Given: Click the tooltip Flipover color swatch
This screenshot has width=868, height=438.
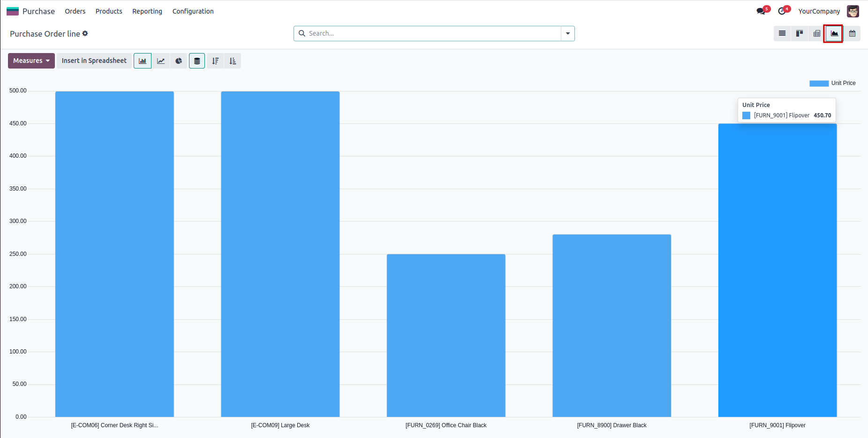Looking at the screenshot, I should 747,115.
